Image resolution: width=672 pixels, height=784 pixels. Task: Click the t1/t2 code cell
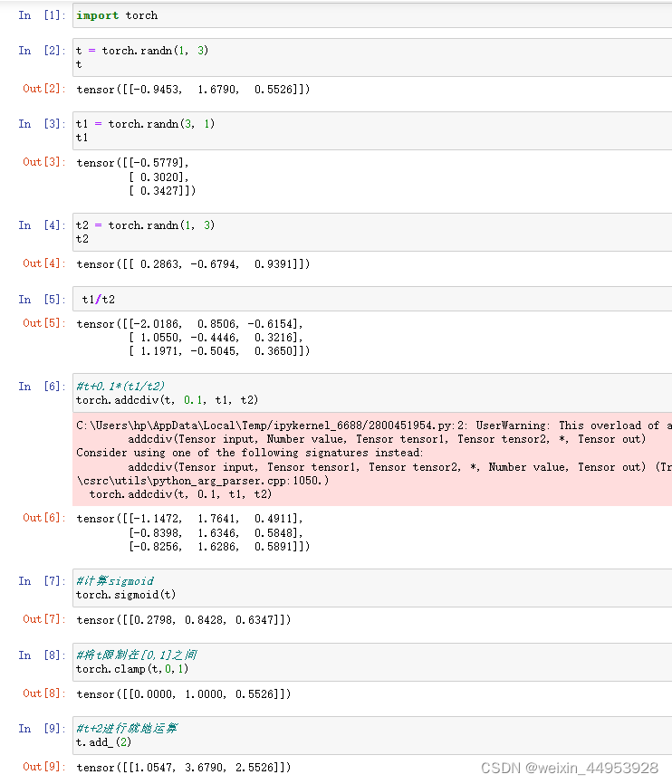pos(372,299)
